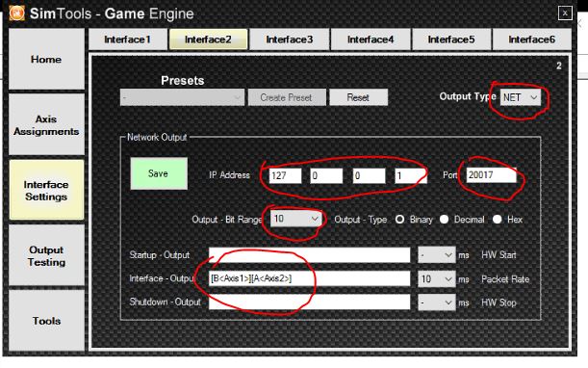Save the network output settings
The image size is (588, 368).
point(159,173)
